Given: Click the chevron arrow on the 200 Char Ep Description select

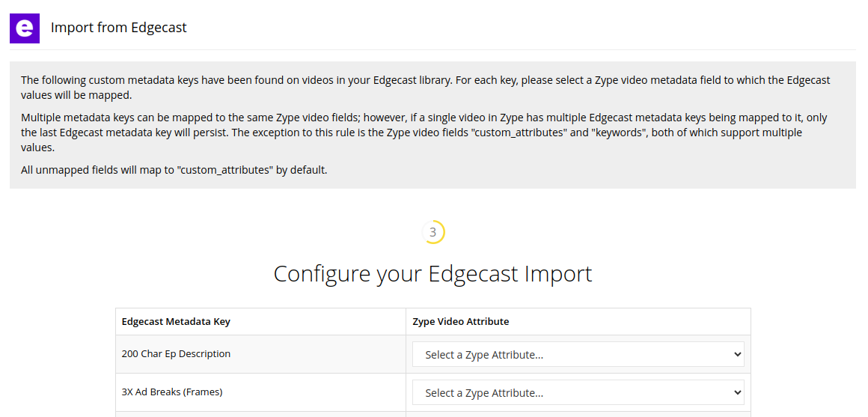Looking at the screenshot, I should 737,354.
